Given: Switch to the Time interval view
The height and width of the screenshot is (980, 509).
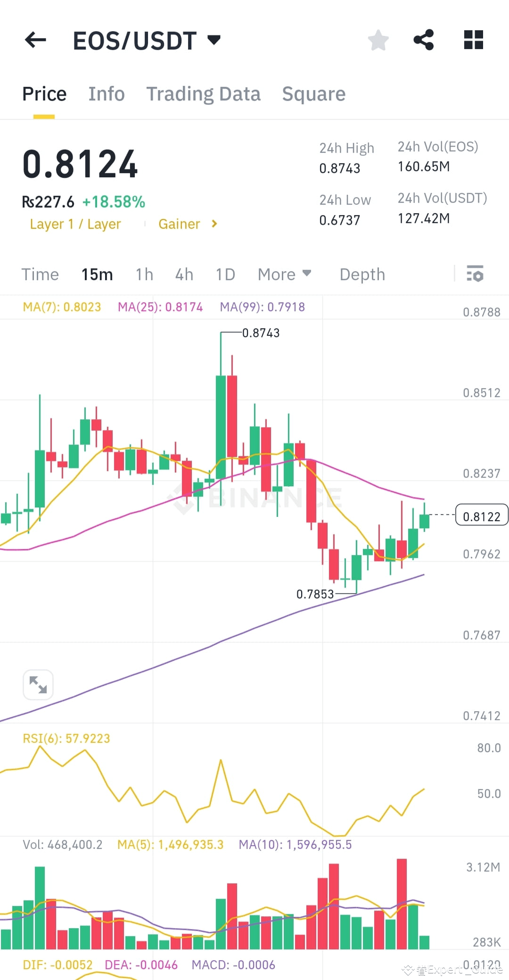Looking at the screenshot, I should pos(40,274).
